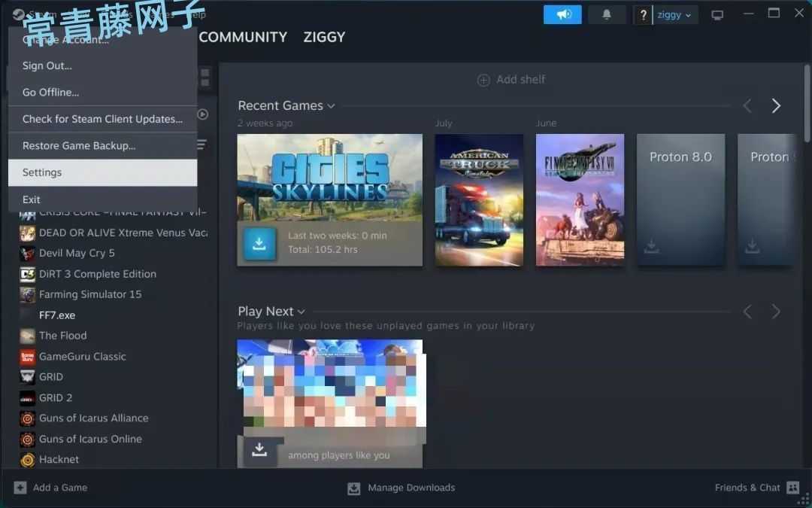Open Settings from the Steam menu
812x508 pixels.
pyautogui.click(x=102, y=172)
